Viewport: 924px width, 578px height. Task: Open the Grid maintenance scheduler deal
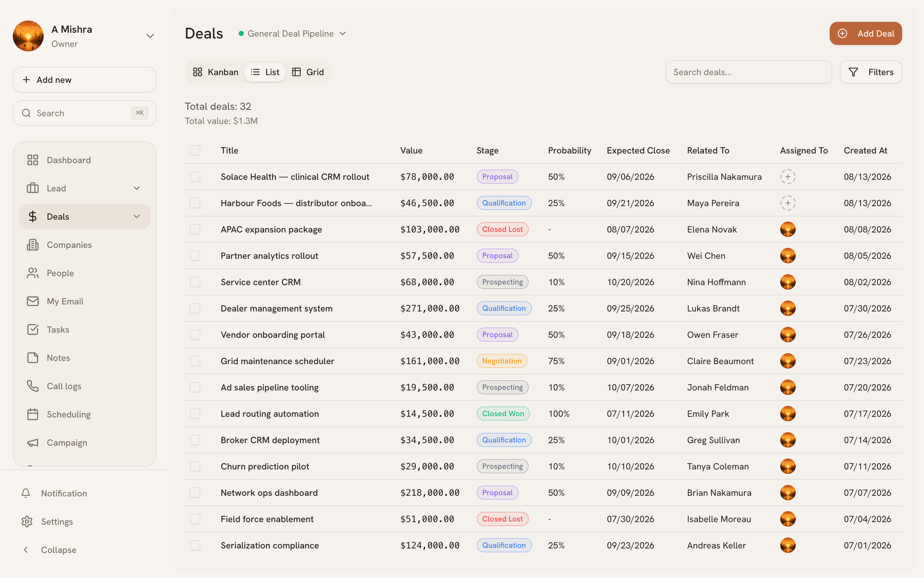pos(277,361)
